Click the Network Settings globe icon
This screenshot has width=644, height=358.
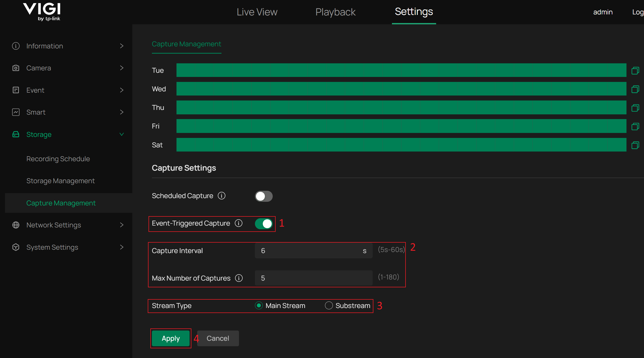[x=16, y=225]
